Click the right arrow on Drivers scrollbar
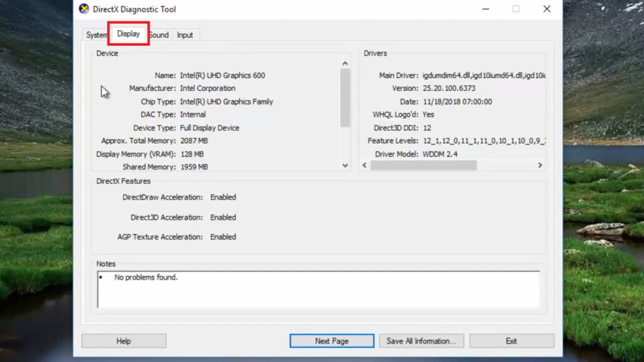 pos(540,165)
